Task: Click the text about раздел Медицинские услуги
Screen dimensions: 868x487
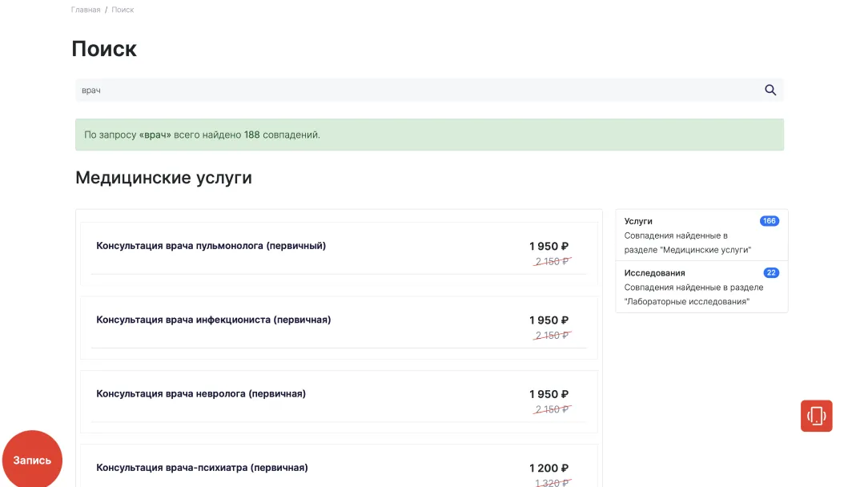Action: [x=688, y=243]
